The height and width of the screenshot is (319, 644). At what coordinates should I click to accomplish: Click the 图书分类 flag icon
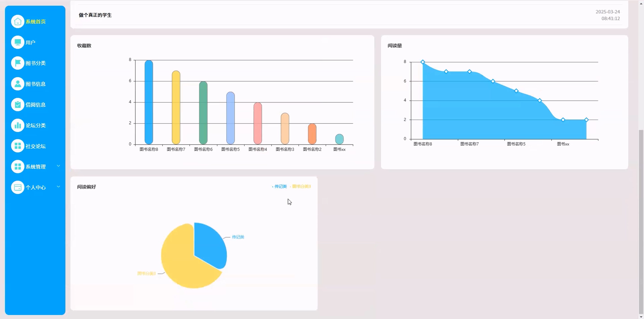click(x=18, y=63)
